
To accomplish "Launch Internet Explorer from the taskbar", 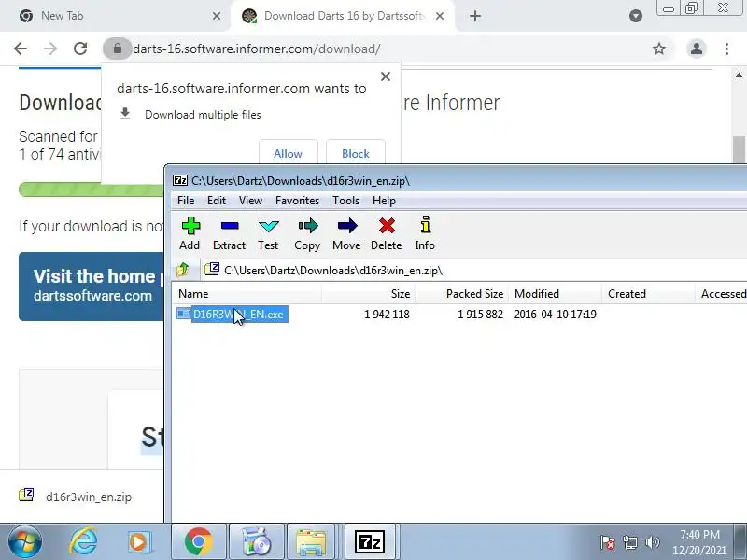I will pos(83,542).
